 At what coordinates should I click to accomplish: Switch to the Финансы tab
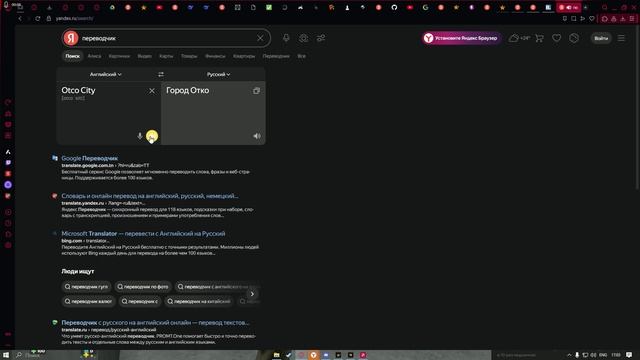[215, 56]
